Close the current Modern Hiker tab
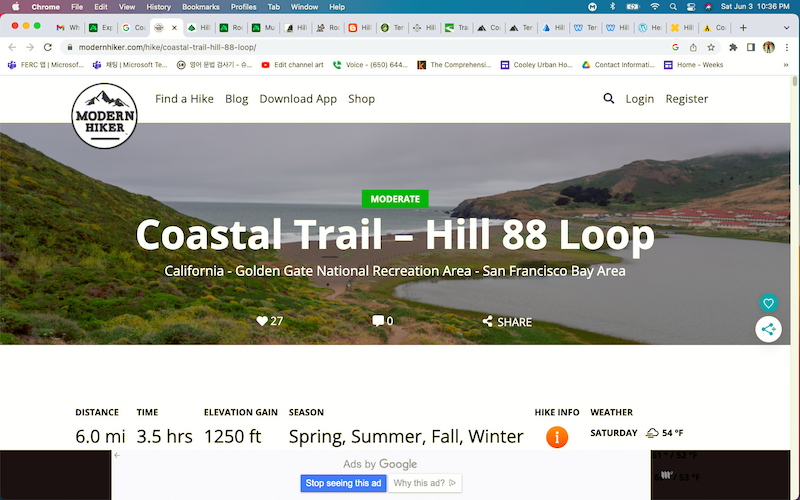 pos(174,28)
